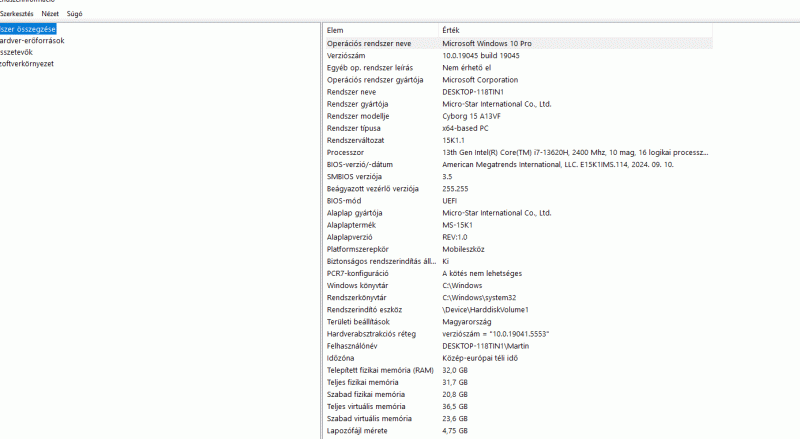Click the UEFI value

(449, 201)
